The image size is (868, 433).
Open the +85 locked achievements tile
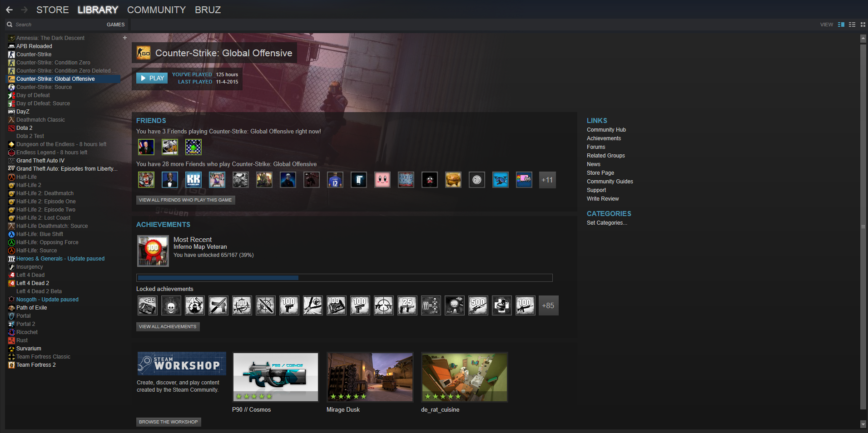tap(548, 305)
